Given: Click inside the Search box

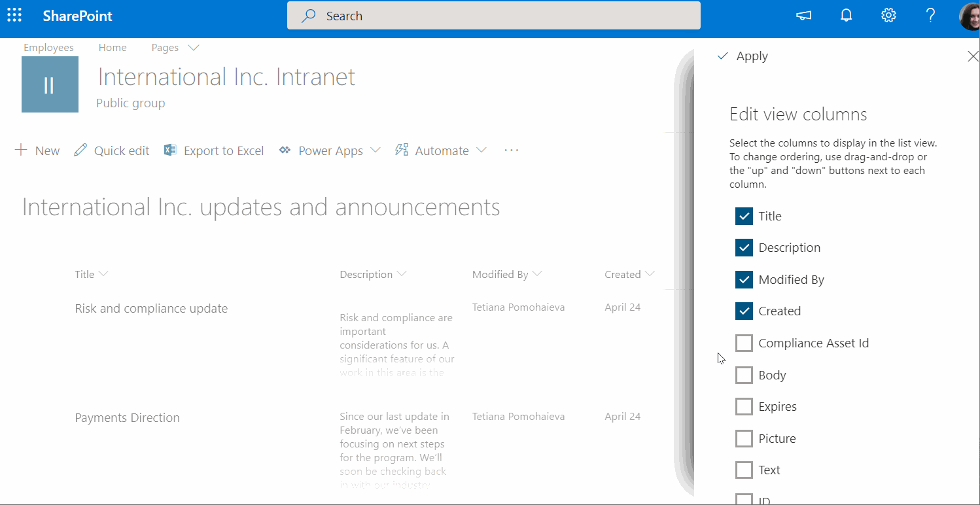Looking at the screenshot, I should coord(494,15).
